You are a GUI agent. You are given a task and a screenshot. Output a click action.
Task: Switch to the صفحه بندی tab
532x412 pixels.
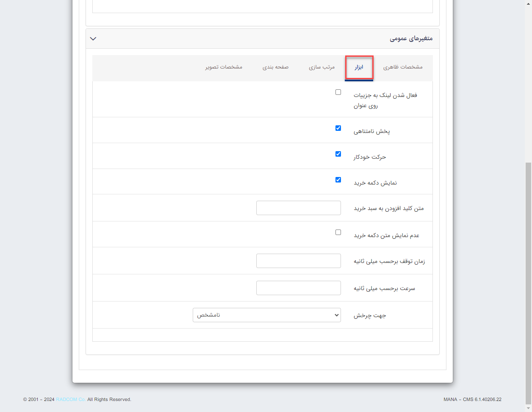coord(276,67)
